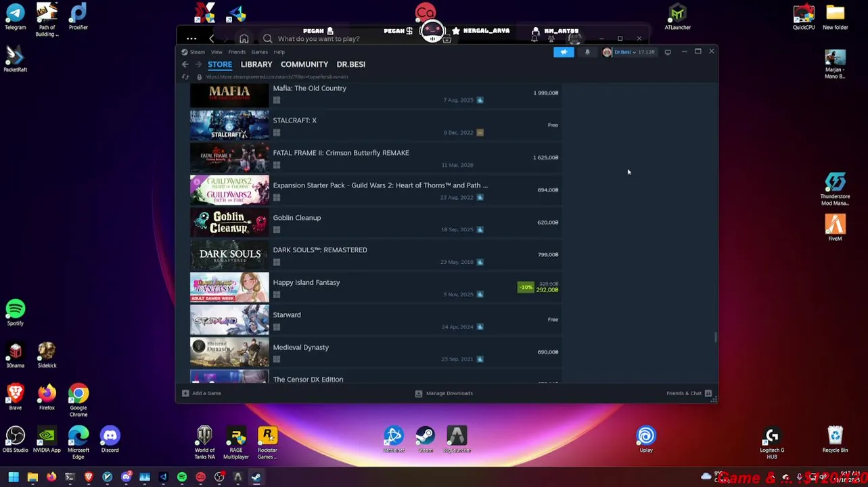Open File Explorer from the taskbar

32,478
